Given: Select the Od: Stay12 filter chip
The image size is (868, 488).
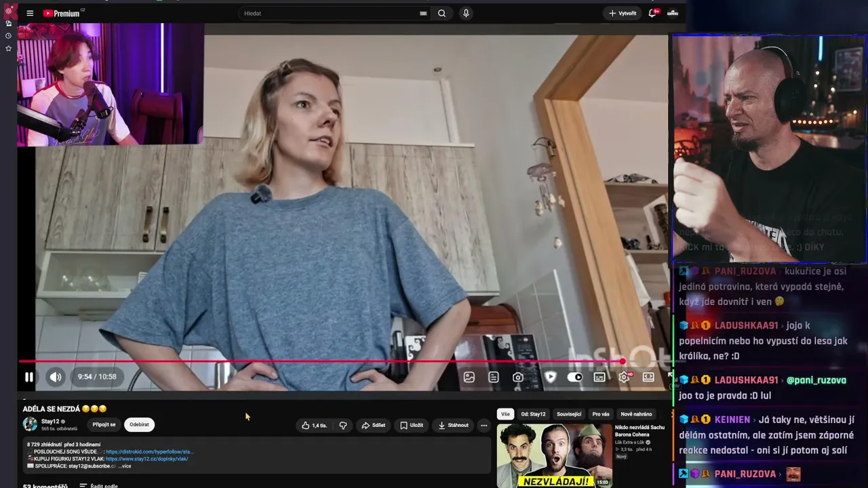Looking at the screenshot, I should tap(533, 414).
